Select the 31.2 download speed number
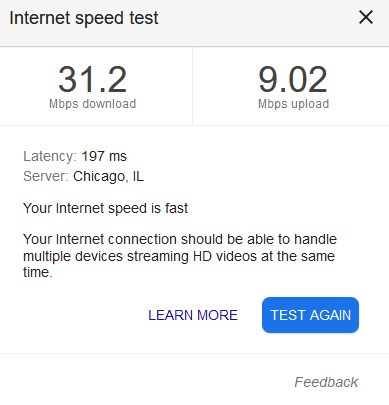This screenshot has width=389, height=405. (93, 80)
